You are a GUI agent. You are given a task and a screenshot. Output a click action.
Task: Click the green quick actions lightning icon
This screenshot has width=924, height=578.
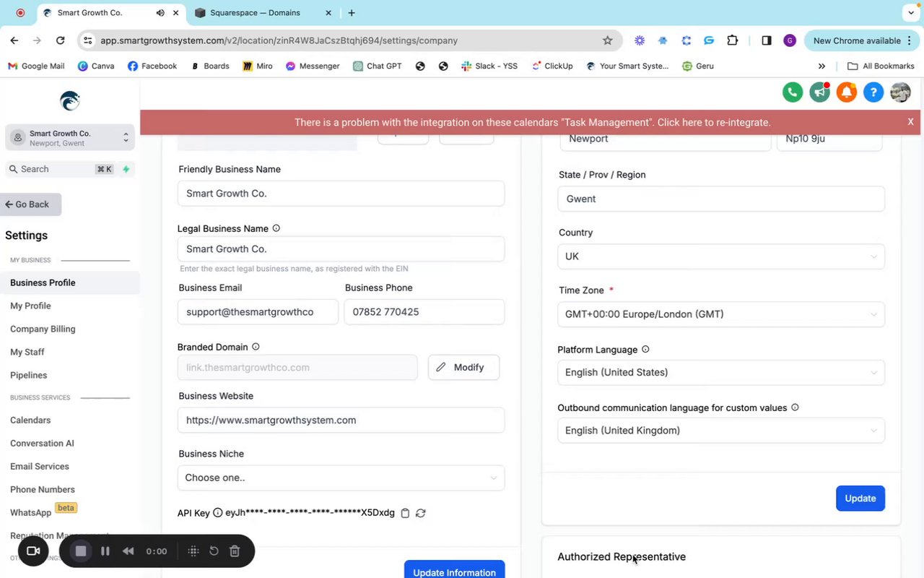point(126,169)
